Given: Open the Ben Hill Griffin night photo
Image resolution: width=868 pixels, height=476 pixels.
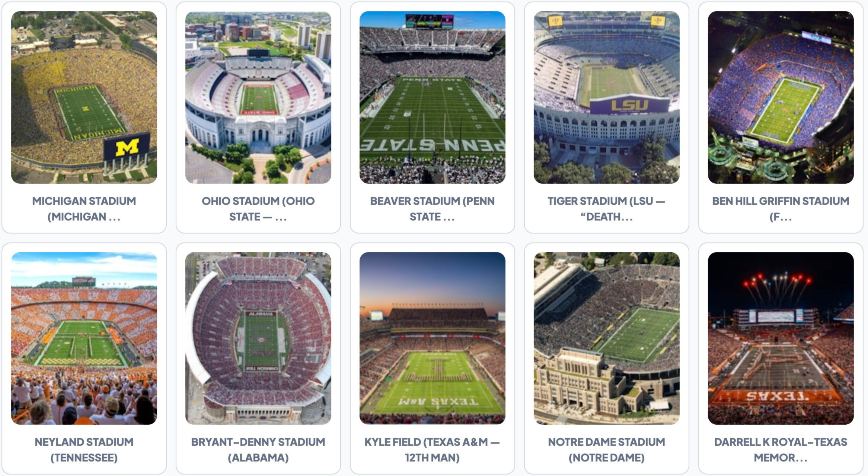Looking at the screenshot, I should coord(781,97).
